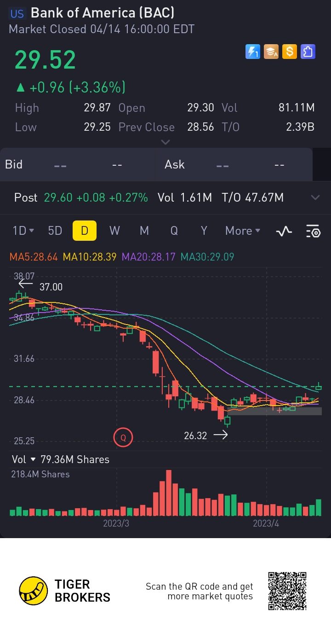Tap the Post T/O 47.67M value
Screen dimensions: 331x644
click(x=263, y=198)
